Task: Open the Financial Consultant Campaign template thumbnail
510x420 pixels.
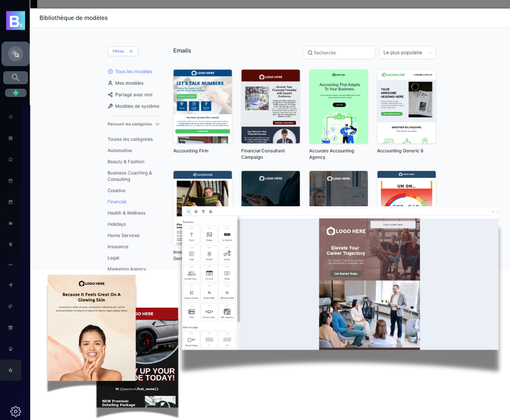Action: (x=271, y=107)
